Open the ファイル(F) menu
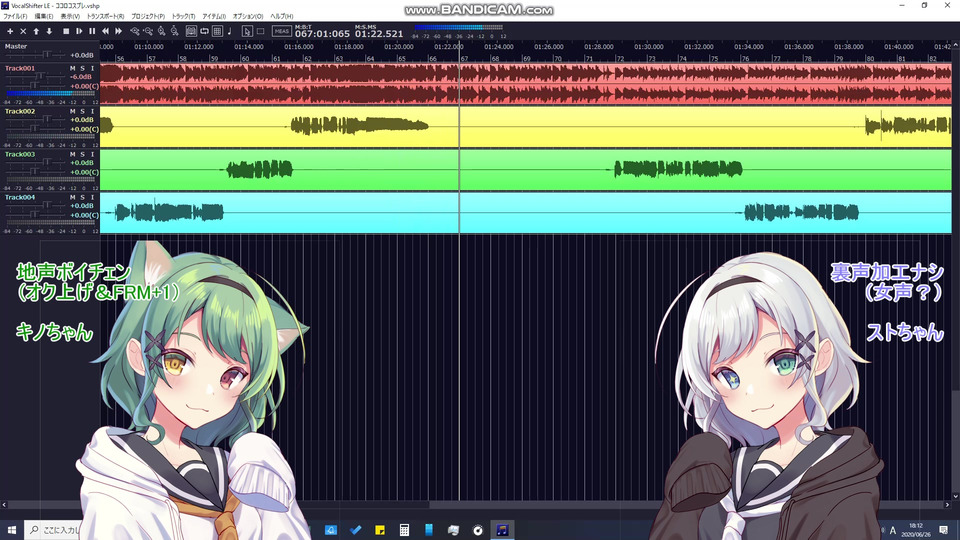Screen dimensions: 960x540 click(x=15, y=17)
